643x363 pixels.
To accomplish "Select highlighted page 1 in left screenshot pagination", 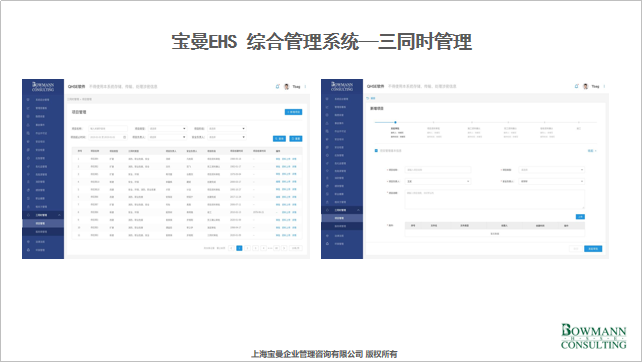I will 239,248.
